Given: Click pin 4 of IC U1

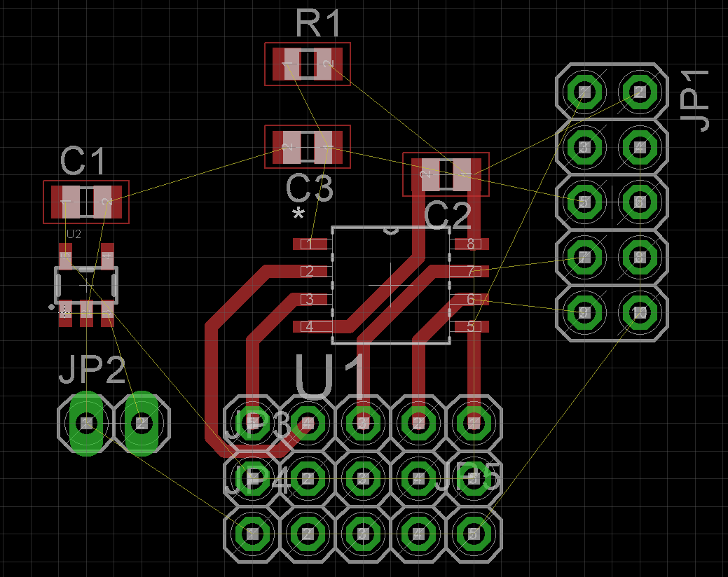Looking at the screenshot, I should point(310,326).
